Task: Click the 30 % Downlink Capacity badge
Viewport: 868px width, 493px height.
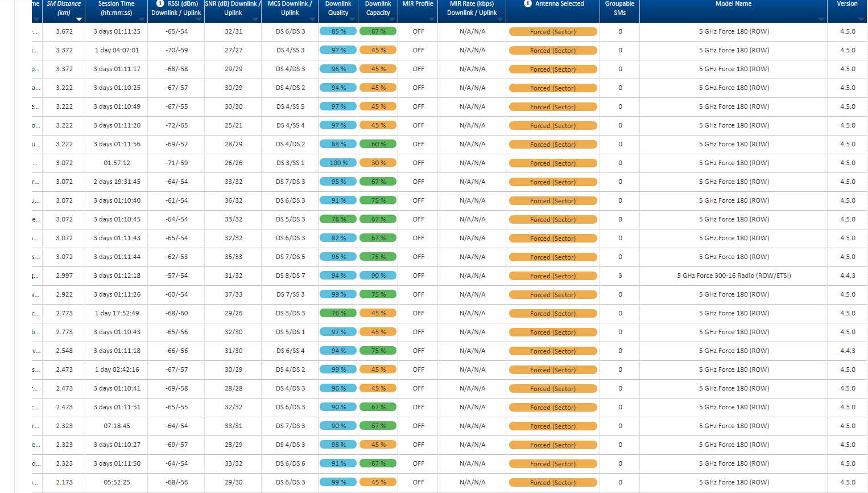Action: 378,163
